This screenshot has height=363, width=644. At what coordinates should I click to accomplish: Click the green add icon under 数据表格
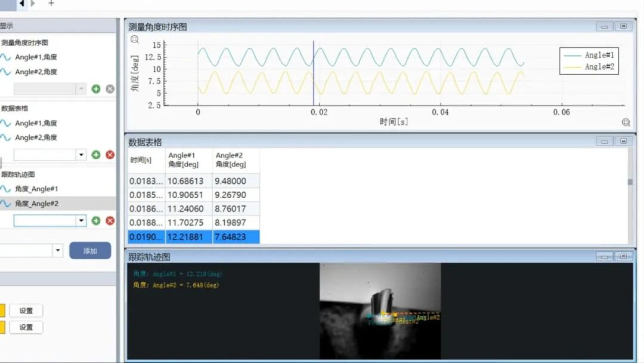pyautogui.click(x=96, y=155)
